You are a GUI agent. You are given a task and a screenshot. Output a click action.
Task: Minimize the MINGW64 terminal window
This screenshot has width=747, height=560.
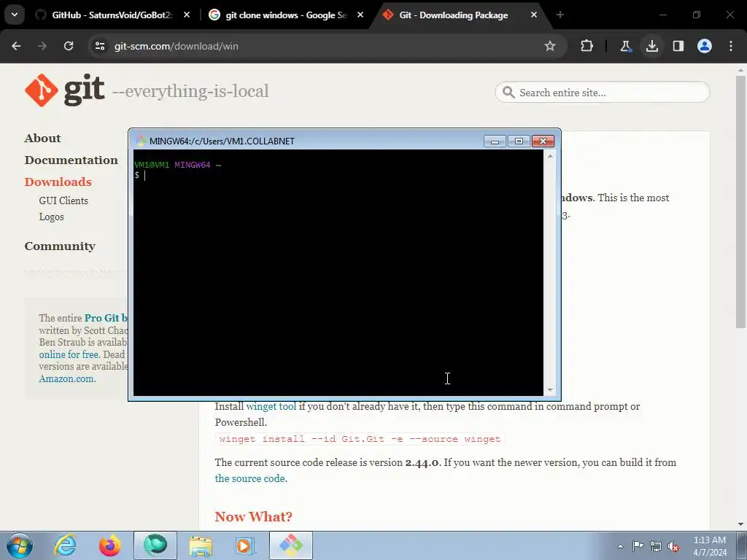pyautogui.click(x=495, y=141)
